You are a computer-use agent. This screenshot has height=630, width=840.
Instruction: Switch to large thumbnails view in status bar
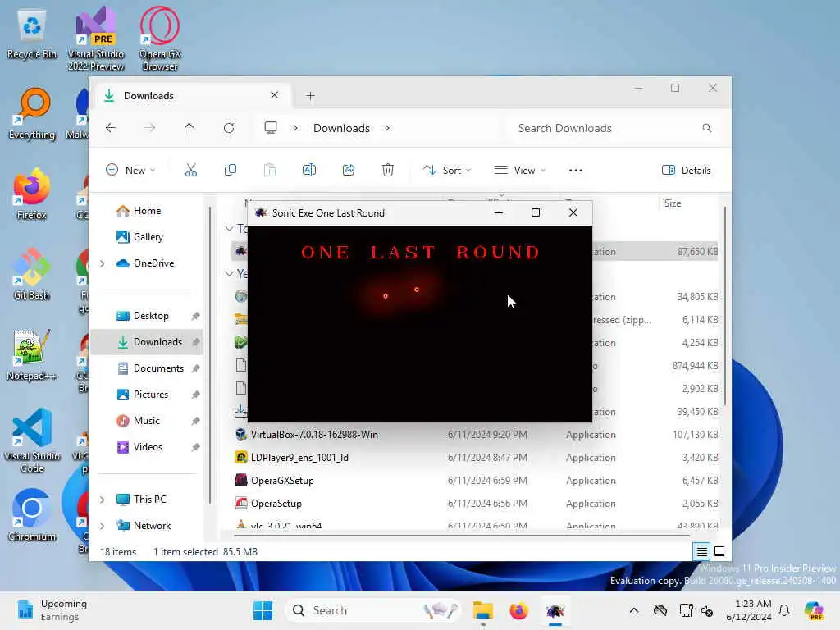click(719, 551)
